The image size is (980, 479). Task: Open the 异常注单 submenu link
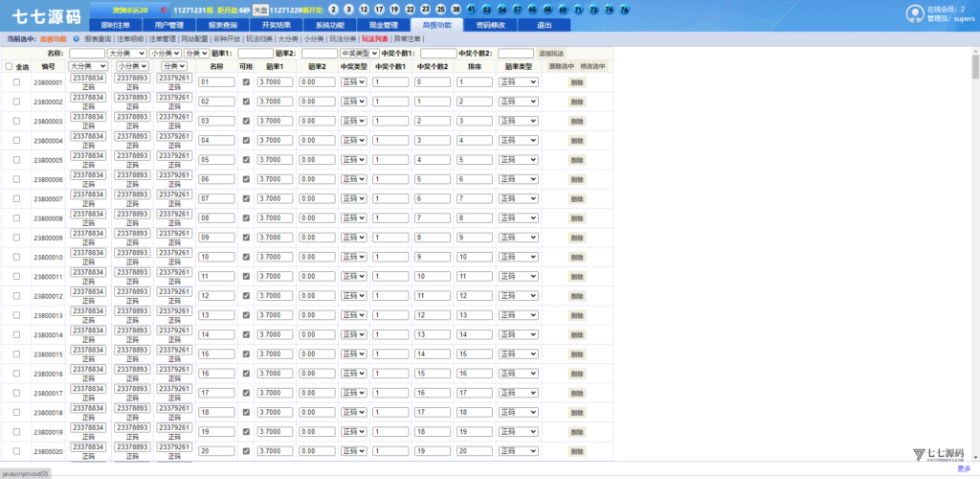click(407, 38)
